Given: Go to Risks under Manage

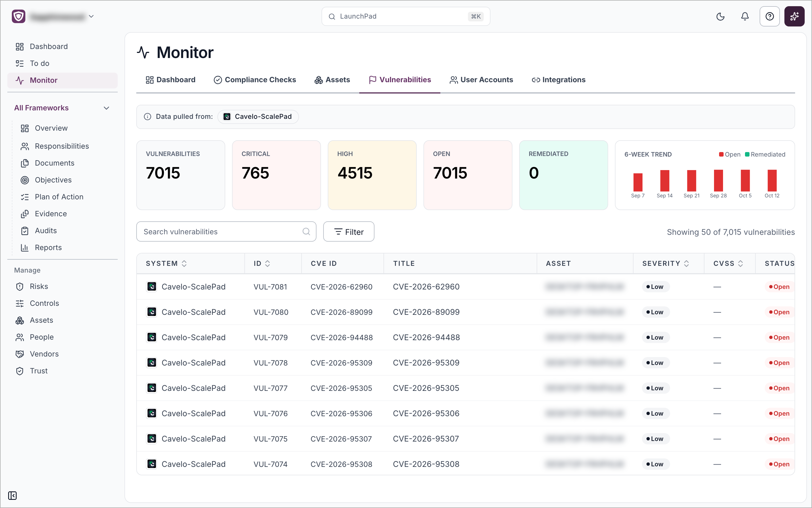Looking at the screenshot, I should click(63, 286).
